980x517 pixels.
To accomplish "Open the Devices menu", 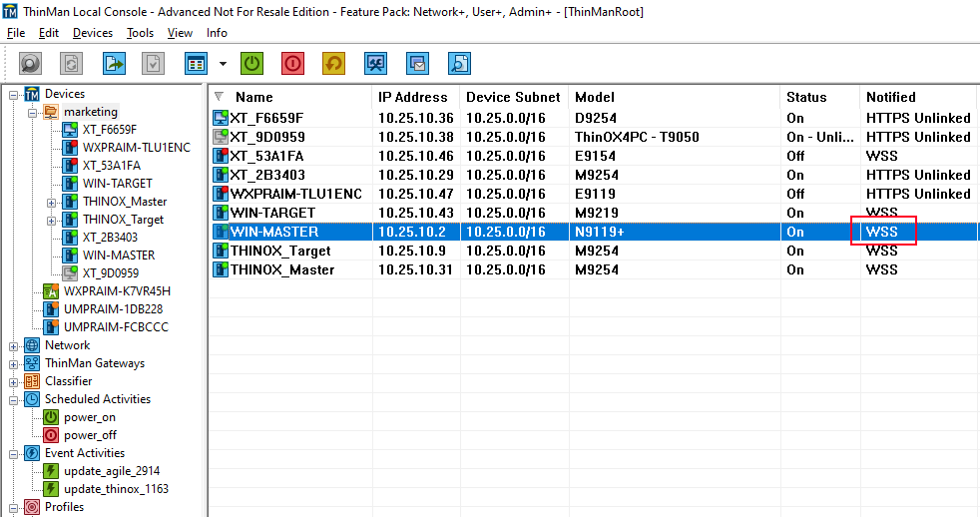I will (93, 33).
